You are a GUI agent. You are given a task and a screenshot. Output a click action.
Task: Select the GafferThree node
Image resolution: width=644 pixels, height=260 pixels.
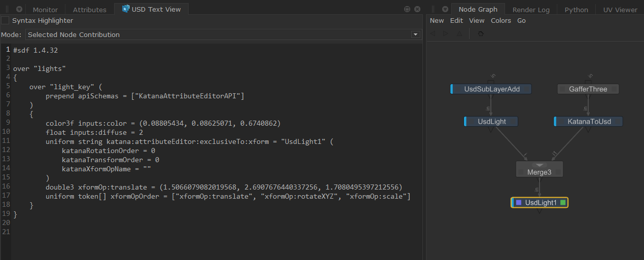(588, 89)
